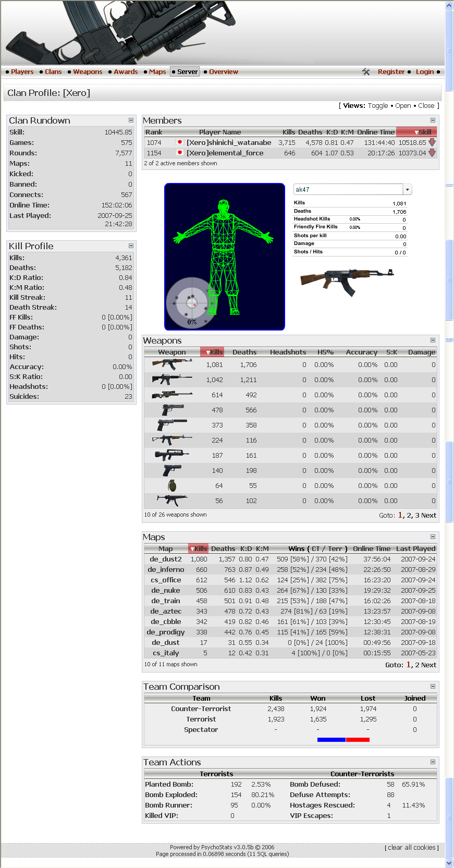Collapse the Kill Profile panel
The height and width of the screenshot is (868, 454).
pyautogui.click(x=131, y=246)
